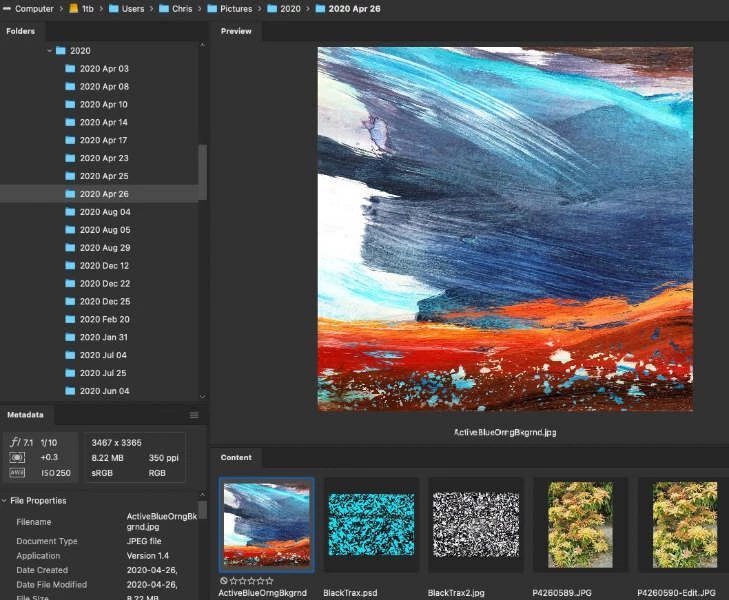Open chevron after Users in path bar
Image resolution: width=729 pixels, height=600 pixels.
151,8
